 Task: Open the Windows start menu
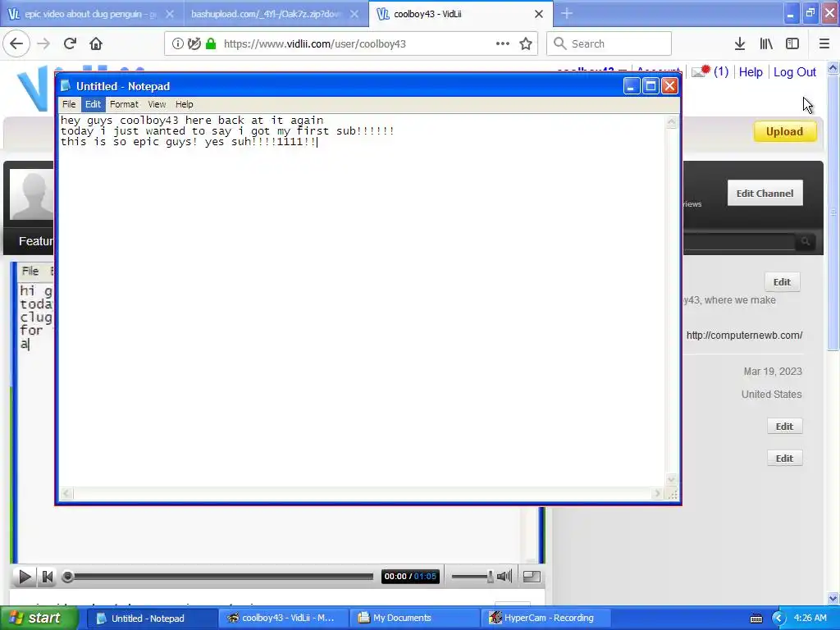coord(39,619)
